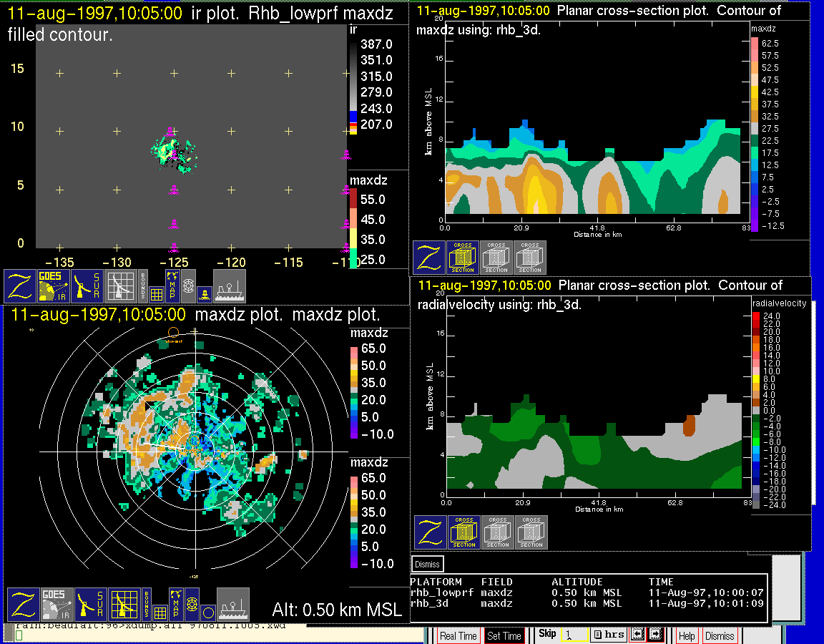Image resolution: width=824 pixels, height=644 pixels.
Task: Open Help in the time control bar
Action: [687, 635]
